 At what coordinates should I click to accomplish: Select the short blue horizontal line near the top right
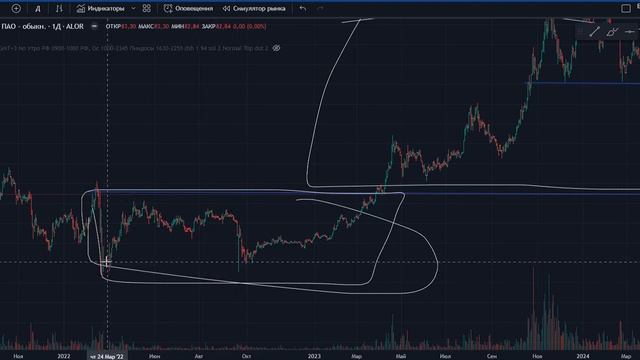[582, 83]
